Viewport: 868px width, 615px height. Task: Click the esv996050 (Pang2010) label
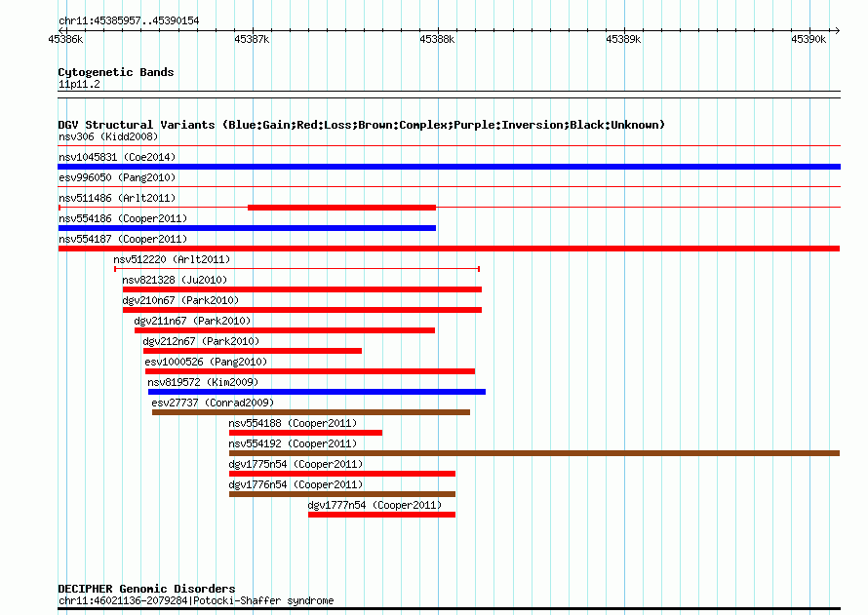117,177
